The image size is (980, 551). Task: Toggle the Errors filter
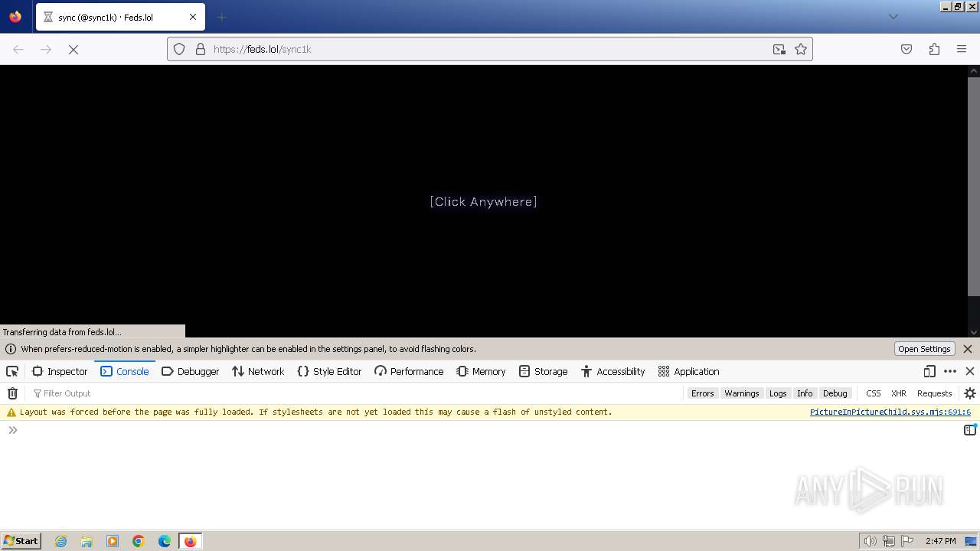[x=702, y=393]
